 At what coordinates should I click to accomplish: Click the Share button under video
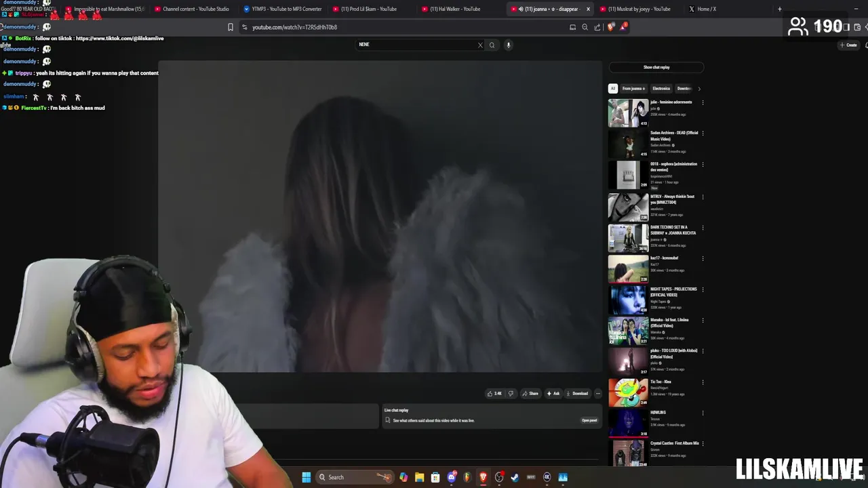(x=530, y=394)
